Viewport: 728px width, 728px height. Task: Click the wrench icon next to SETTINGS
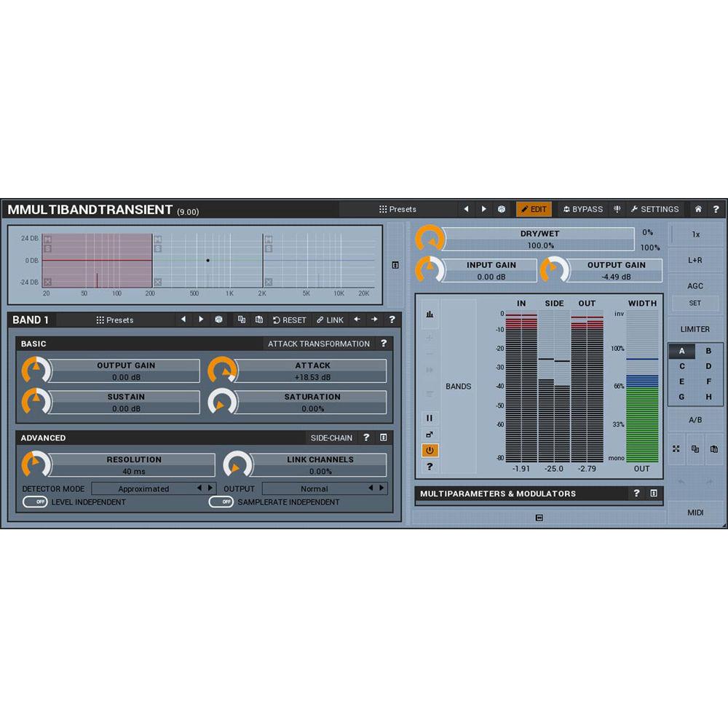[635, 209]
